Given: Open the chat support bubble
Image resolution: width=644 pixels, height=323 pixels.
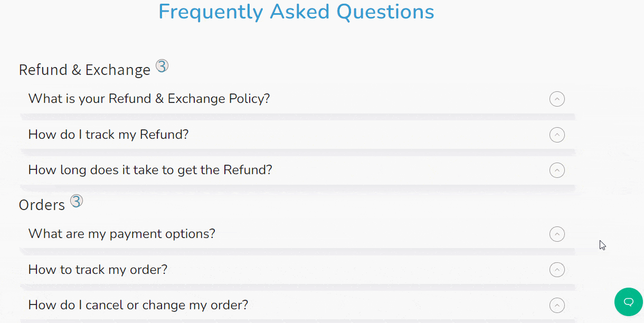Looking at the screenshot, I should coord(628,302).
